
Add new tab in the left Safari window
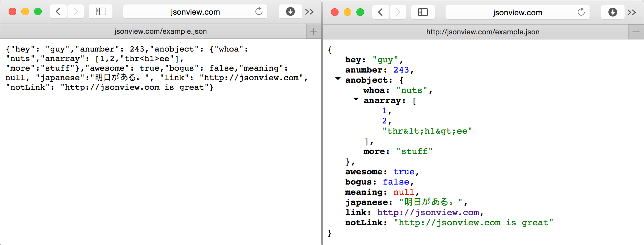[x=314, y=31]
